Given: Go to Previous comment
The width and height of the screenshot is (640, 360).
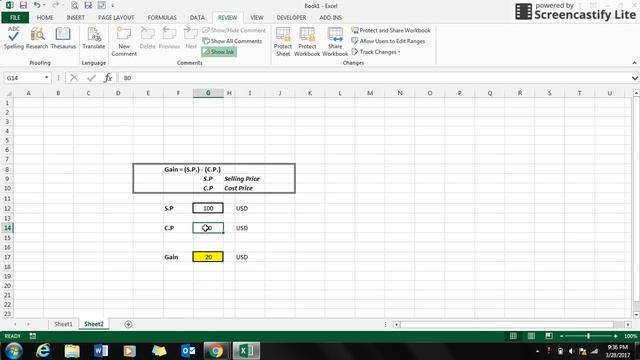Looking at the screenshot, I should 169,38.
